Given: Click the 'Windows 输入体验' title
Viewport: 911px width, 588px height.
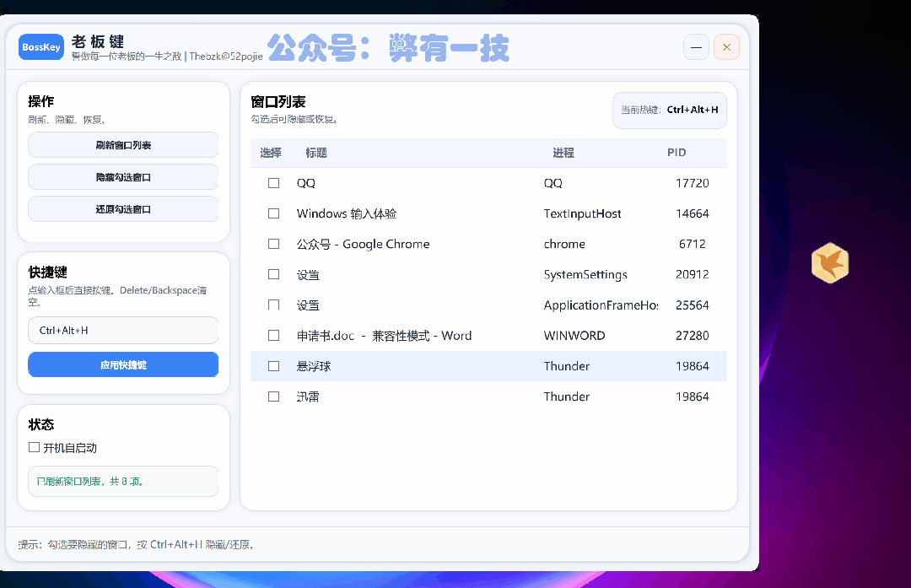Looking at the screenshot, I should pyautogui.click(x=347, y=213).
